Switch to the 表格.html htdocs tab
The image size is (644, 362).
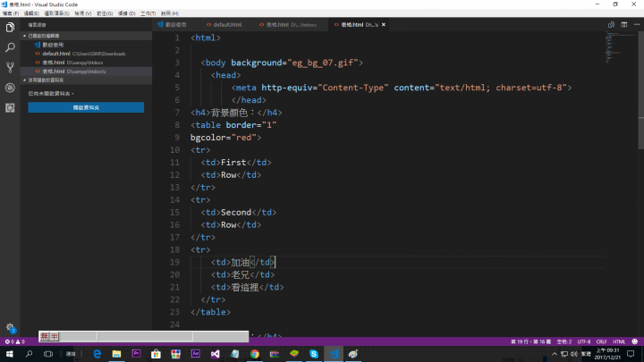click(291, 25)
